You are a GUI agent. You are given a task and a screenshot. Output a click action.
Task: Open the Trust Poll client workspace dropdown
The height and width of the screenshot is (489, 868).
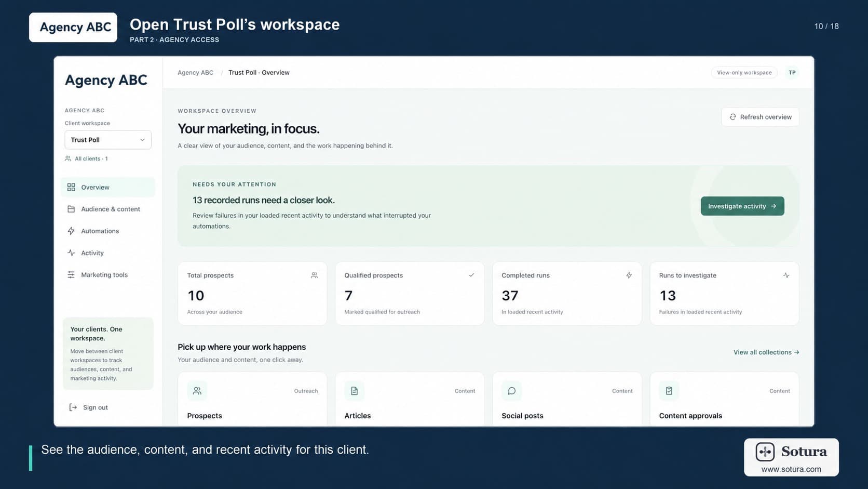coord(108,140)
